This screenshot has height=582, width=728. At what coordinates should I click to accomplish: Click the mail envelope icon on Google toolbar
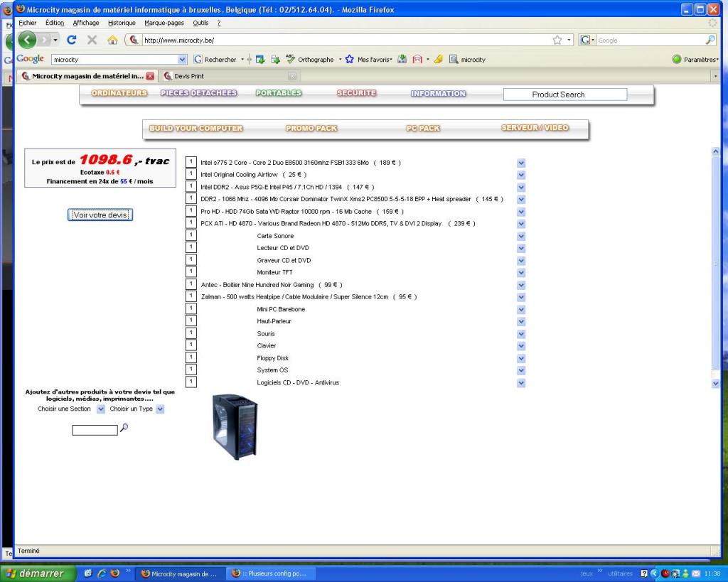pyautogui.click(x=417, y=60)
